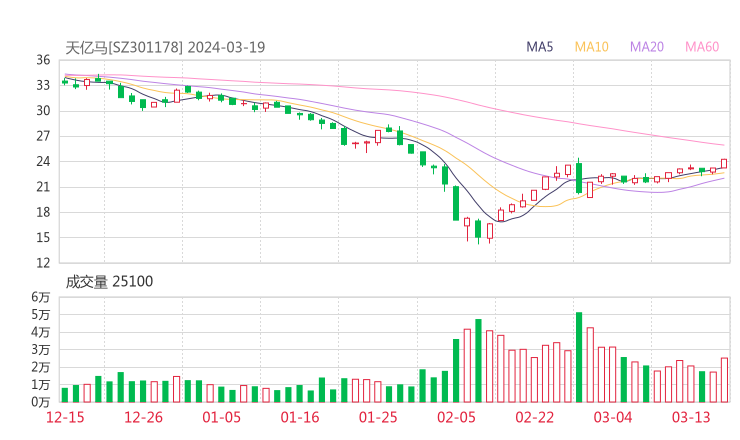740x440 pixels.
Task: Click the price axis label 21
Action: tap(43, 187)
